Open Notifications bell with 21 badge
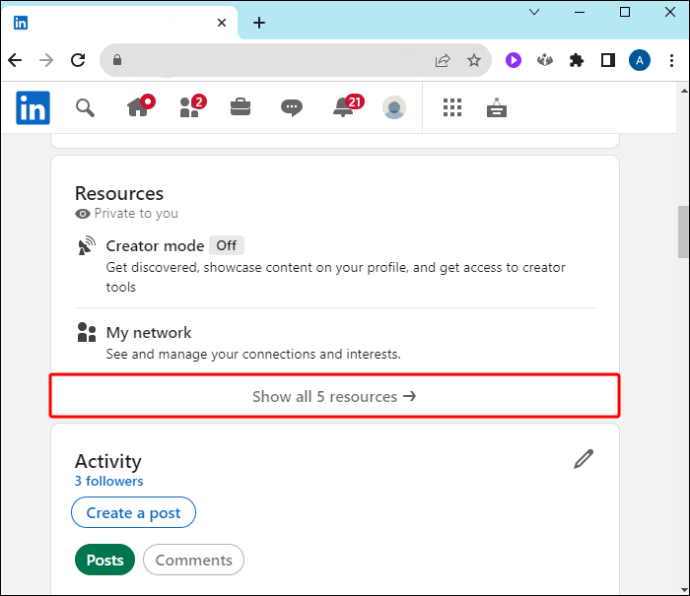Screen dimensions: 690x596 pos(348,106)
